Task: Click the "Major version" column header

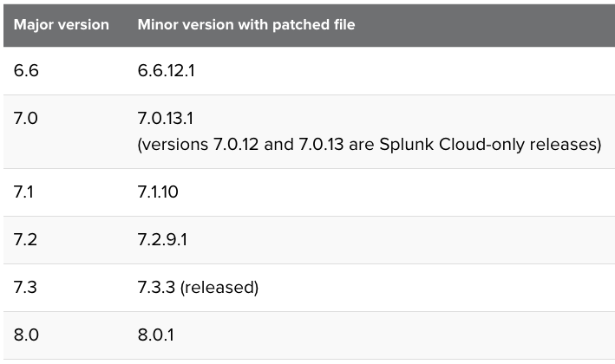Action: 61,24
